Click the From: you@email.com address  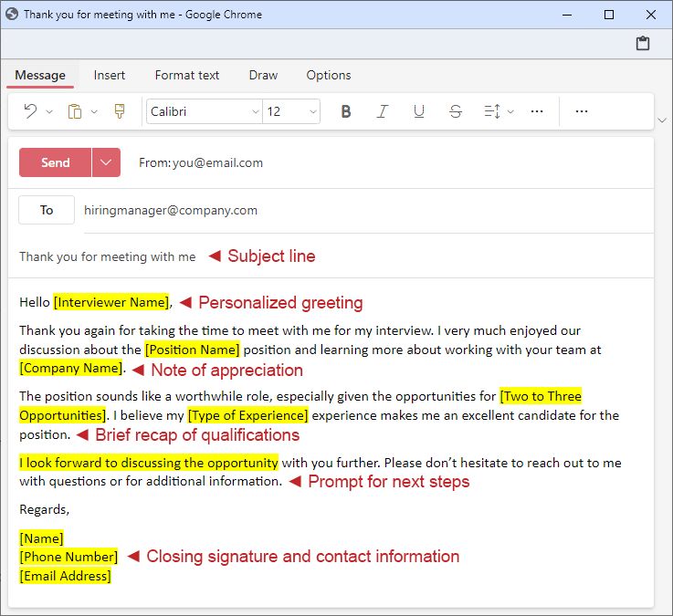click(x=201, y=163)
